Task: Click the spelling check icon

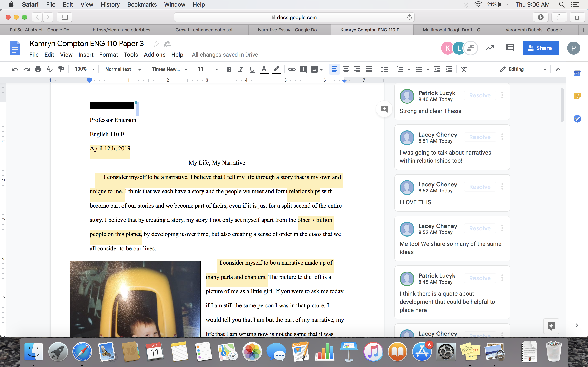Action: click(x=49, y=69)
